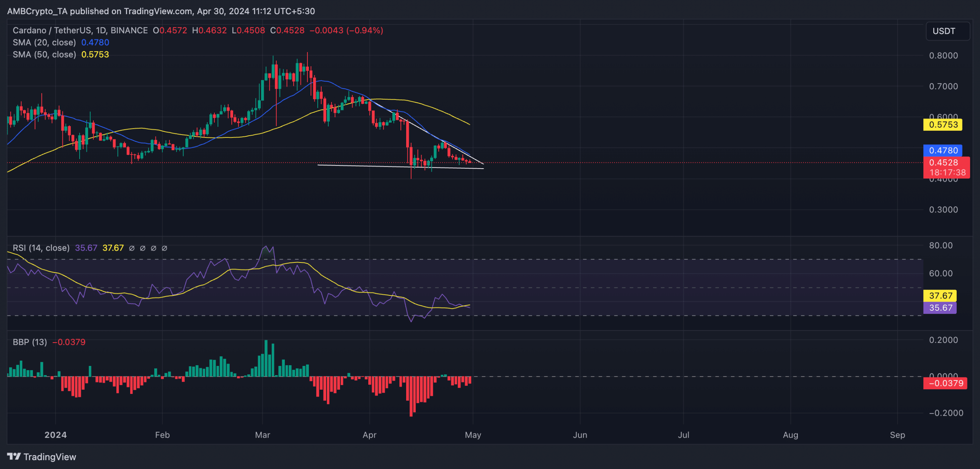Click the Sep label on the time axis
This screenshot has height=469, width=980.
(x=897, y=435)
